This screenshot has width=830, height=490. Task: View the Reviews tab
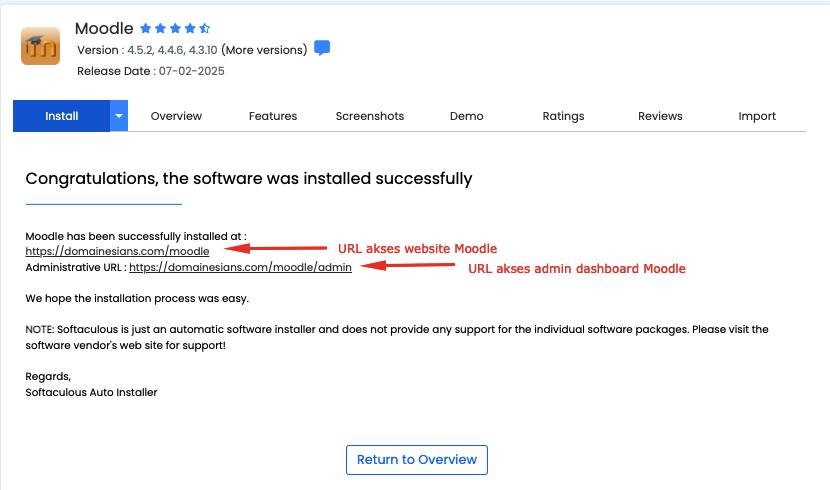(660, 116)
